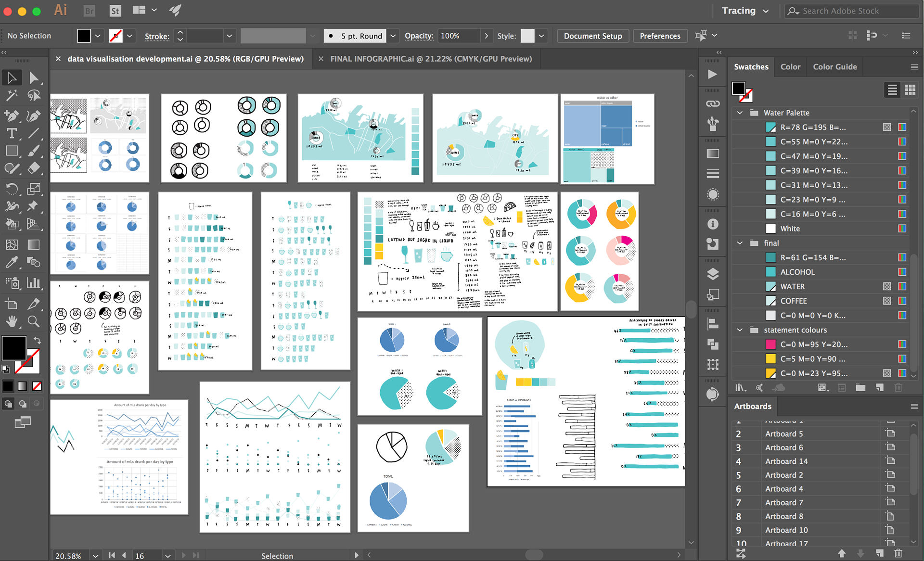Click the Document Setup button
The height and width of the screenshot is (561, 924).
pyautogui.click(x=593, y=36)
